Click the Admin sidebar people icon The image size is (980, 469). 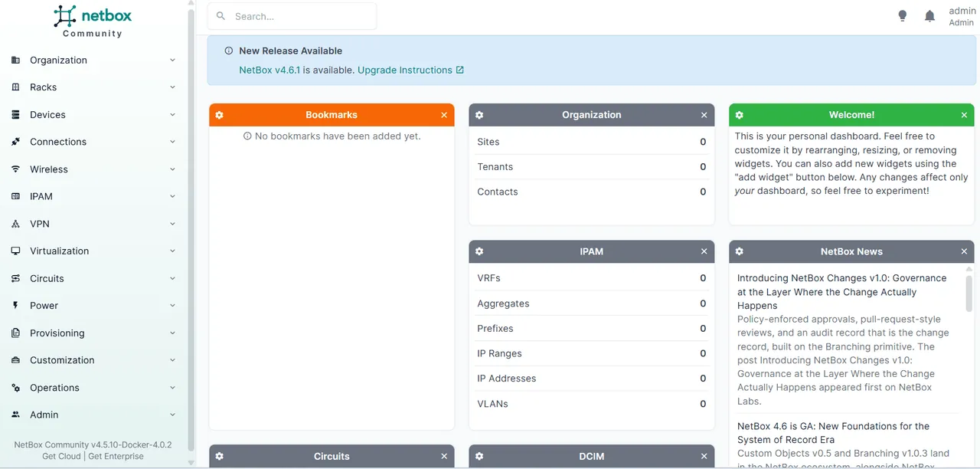(x=15, y=415)
